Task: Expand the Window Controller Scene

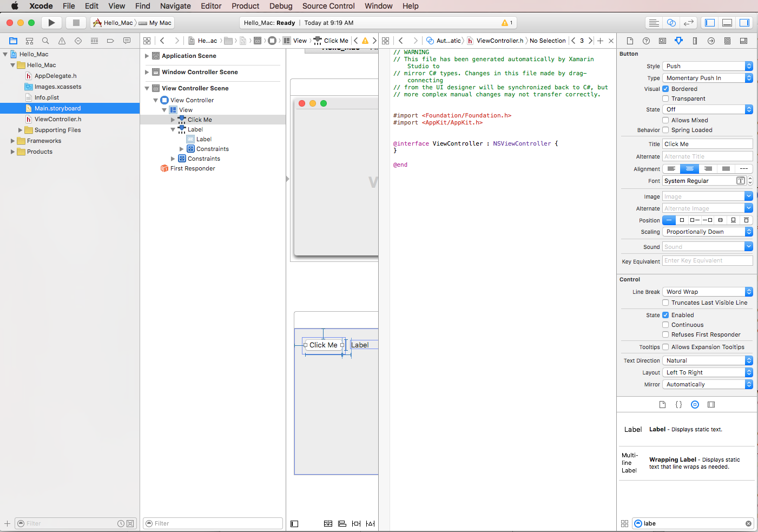Action: [x=146, y=72]
